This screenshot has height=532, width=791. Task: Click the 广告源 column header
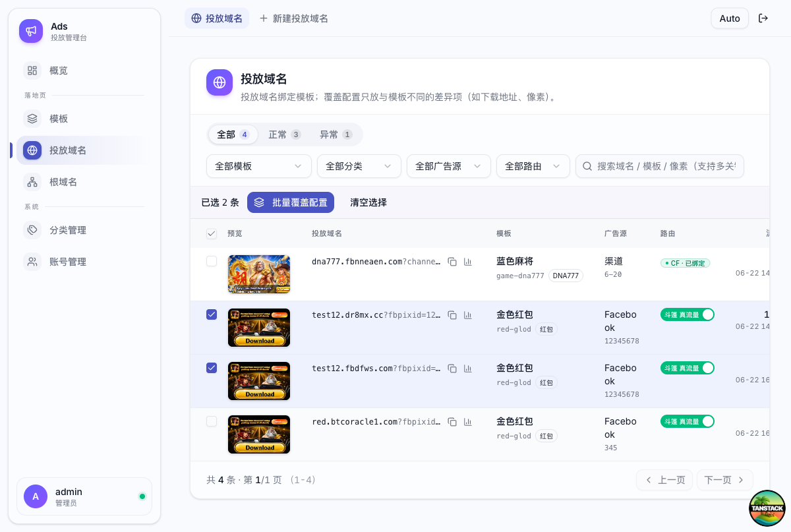pyautogui.click(x=616, y=233)
